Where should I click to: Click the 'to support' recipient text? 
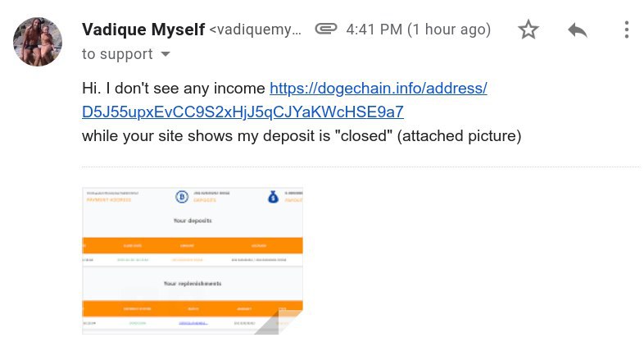(117, 54)
